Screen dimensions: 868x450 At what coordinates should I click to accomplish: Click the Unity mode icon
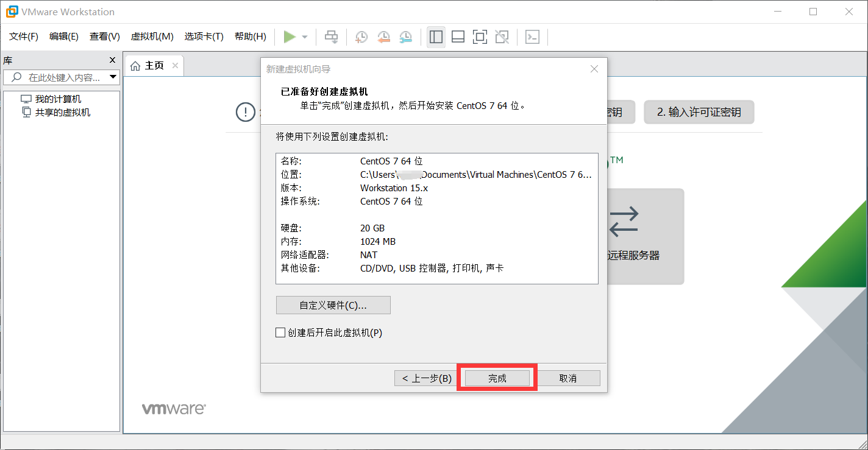[x=502, y=37]
